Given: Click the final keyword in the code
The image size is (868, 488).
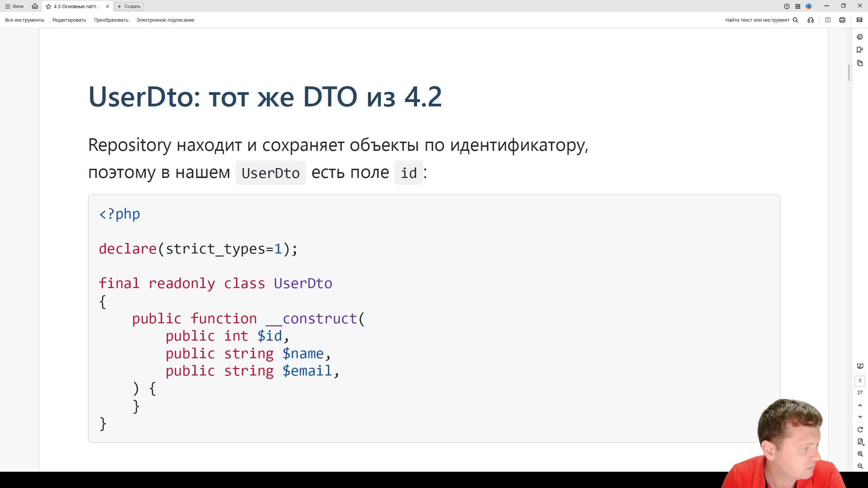Looking at the screenshot, I should 119,283.
